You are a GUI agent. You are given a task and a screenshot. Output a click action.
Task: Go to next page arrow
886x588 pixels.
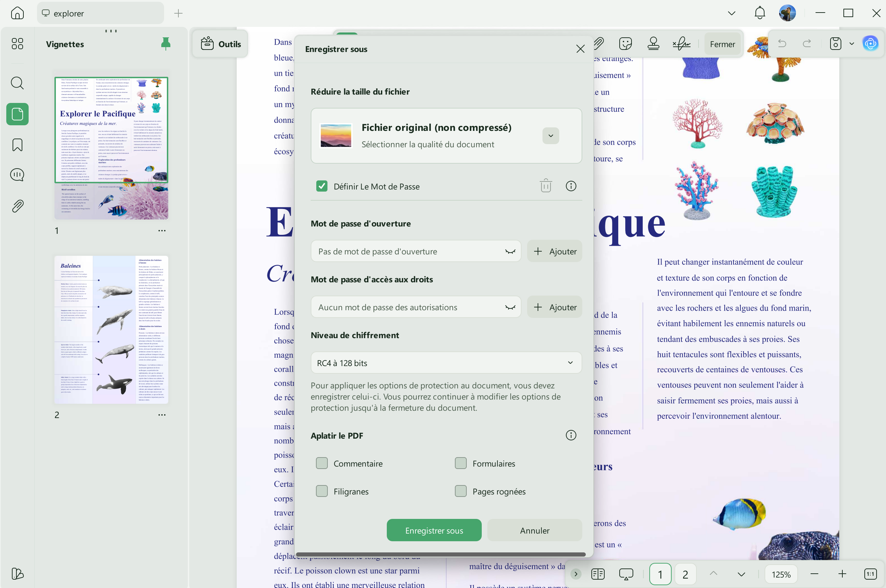point(741,574)
